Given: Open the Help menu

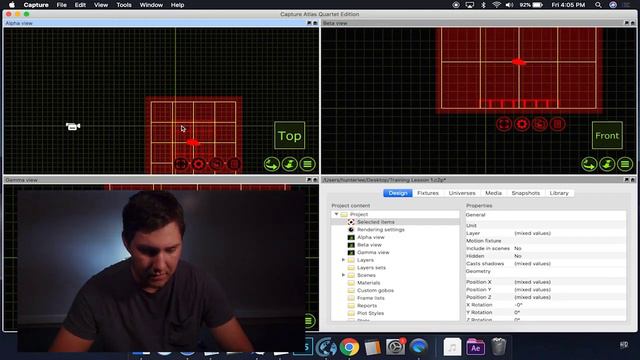Looking at the screenshot, I should pos(177,5).
